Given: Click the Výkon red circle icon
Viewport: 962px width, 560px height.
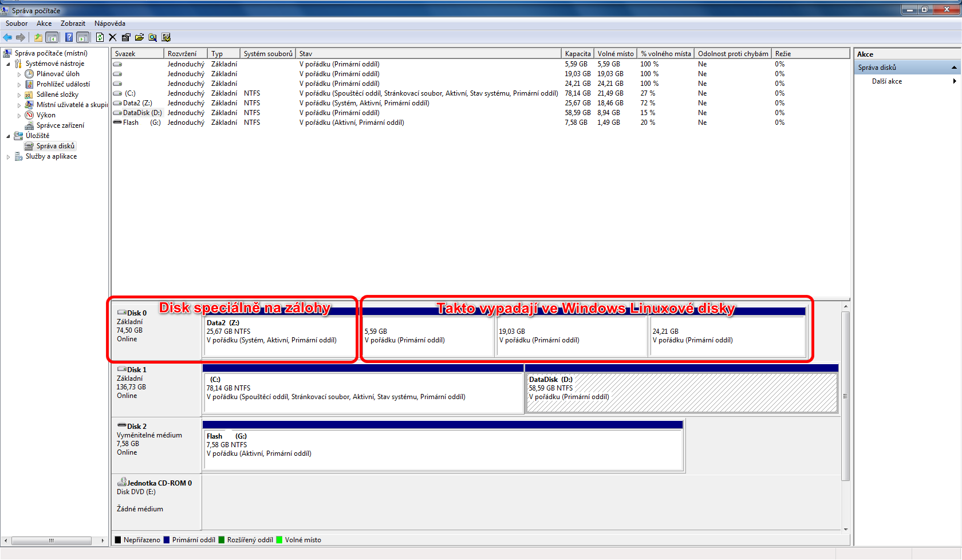Looking at the screenshot, I should (x=29, y=115).
